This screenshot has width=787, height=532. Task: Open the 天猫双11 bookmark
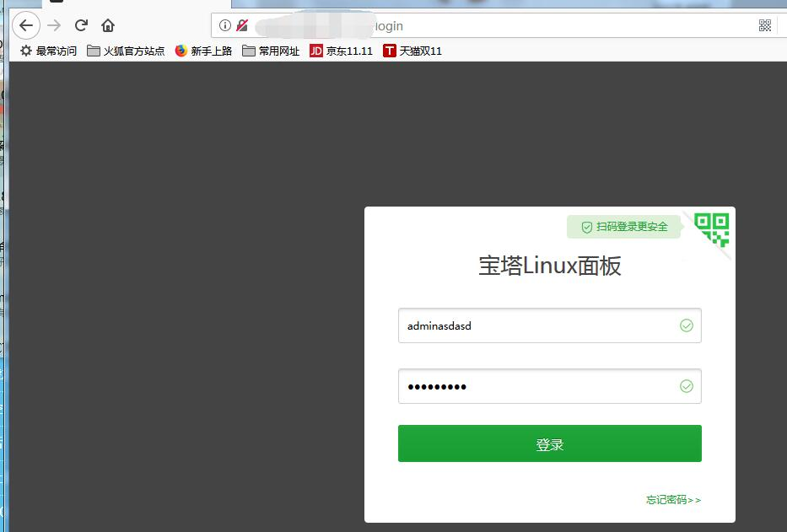coord(412,51)
